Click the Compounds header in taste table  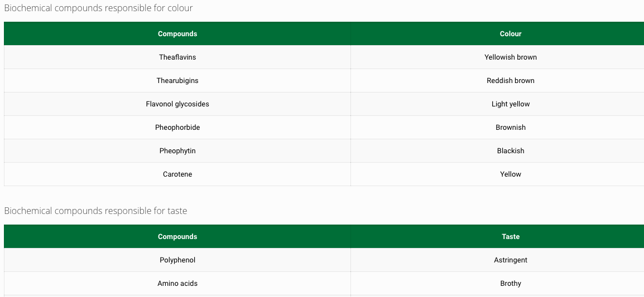click(177, 236)
